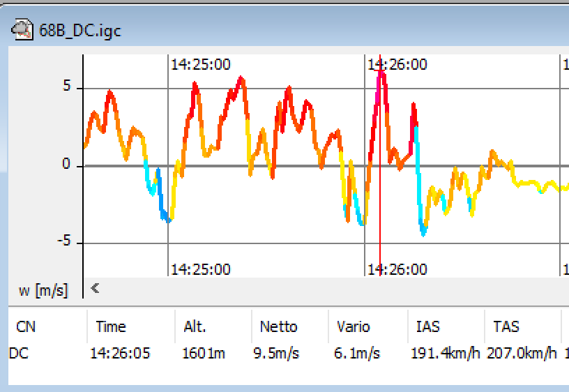
Task: Click the top 14:25:00 time marker
Action: 201,65
